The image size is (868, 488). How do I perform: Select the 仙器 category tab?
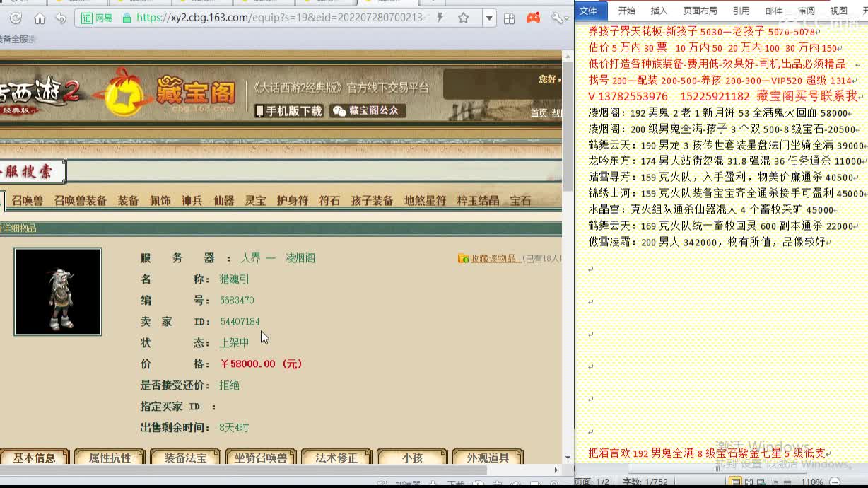223,201
